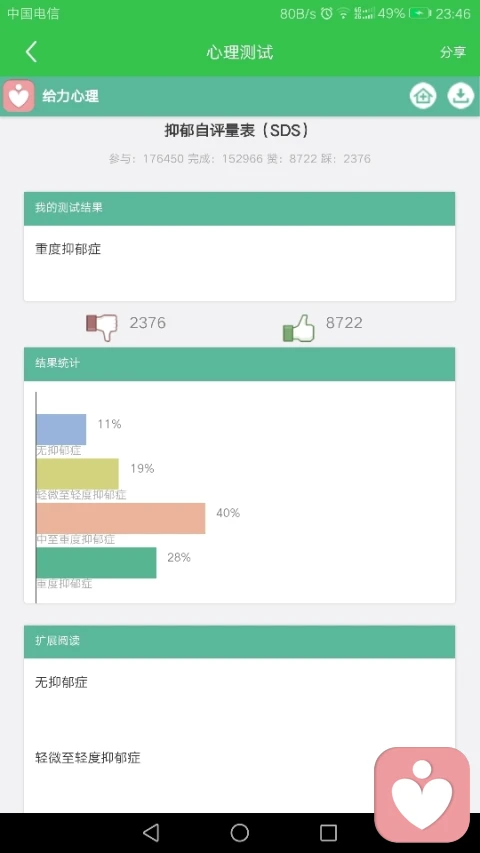Tap the back arrow in header
The height and width of the screenshot is (853, 480).
[x=31, y=52]
